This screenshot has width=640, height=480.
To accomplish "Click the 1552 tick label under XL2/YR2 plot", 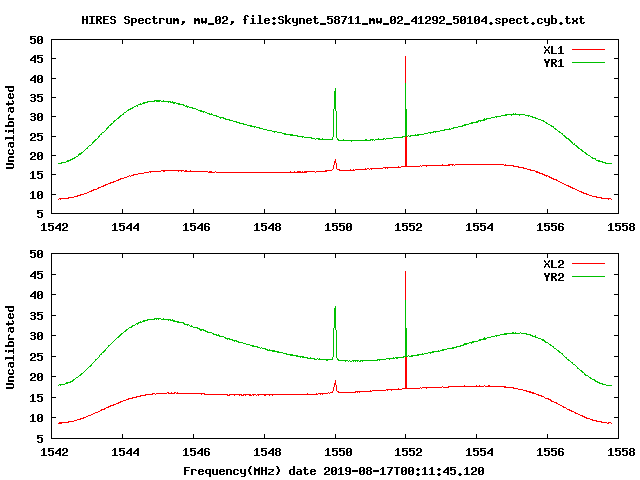I will (408, 452).
